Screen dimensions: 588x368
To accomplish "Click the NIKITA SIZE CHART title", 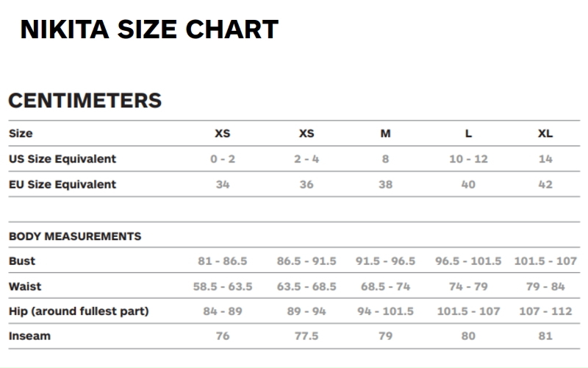I will (x=149, y=29).
